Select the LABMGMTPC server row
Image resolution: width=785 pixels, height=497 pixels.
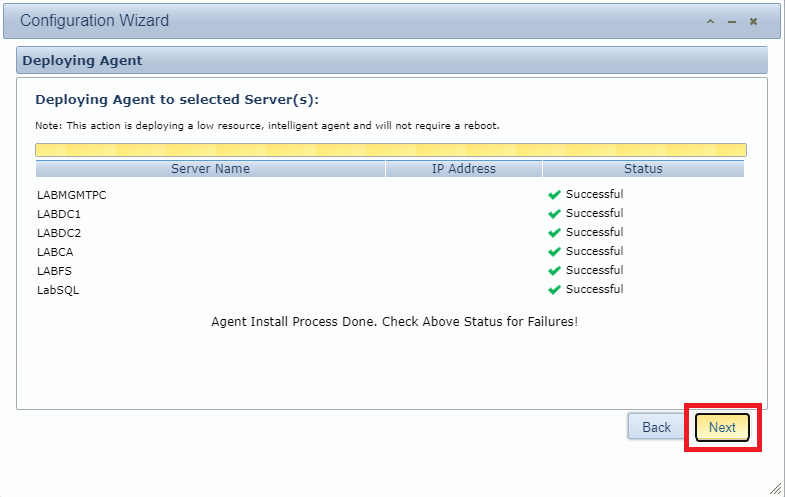(71, 195)
